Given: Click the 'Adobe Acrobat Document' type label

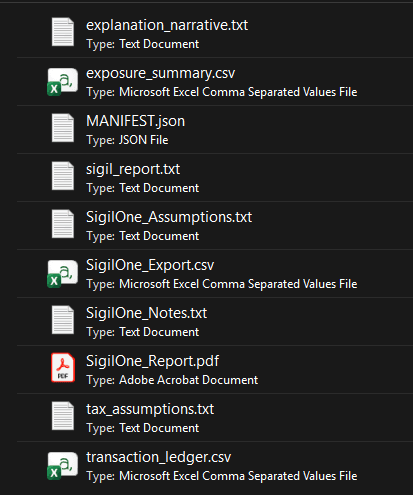Looking at the screenshot, I should coord(189,380).
